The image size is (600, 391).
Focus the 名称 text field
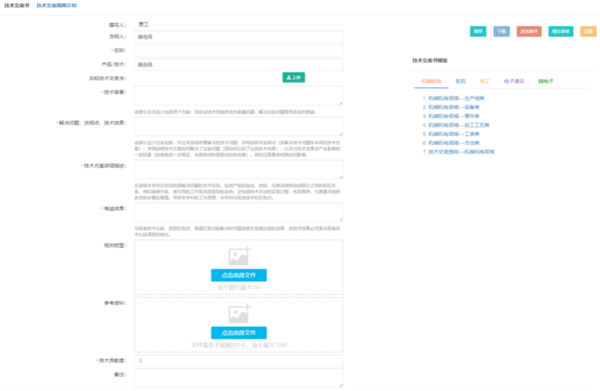[x=238, y=51]
